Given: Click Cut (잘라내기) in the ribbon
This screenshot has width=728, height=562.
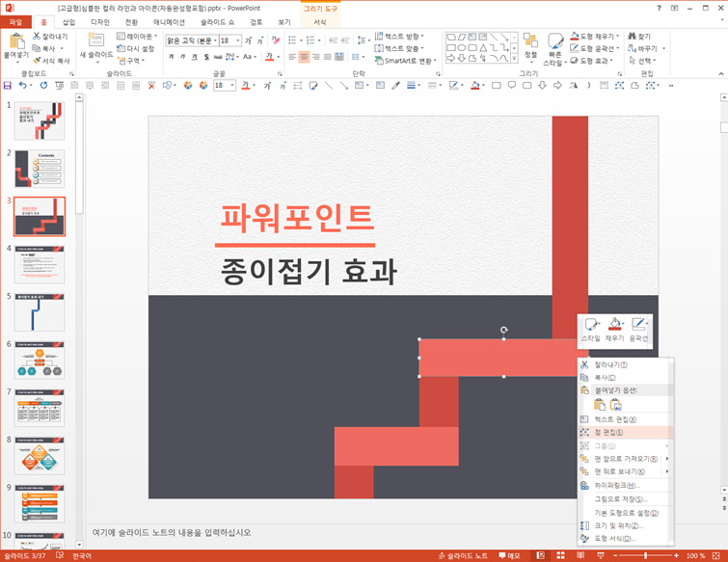Looking at the screenshot, I should [x=50, y=37].
